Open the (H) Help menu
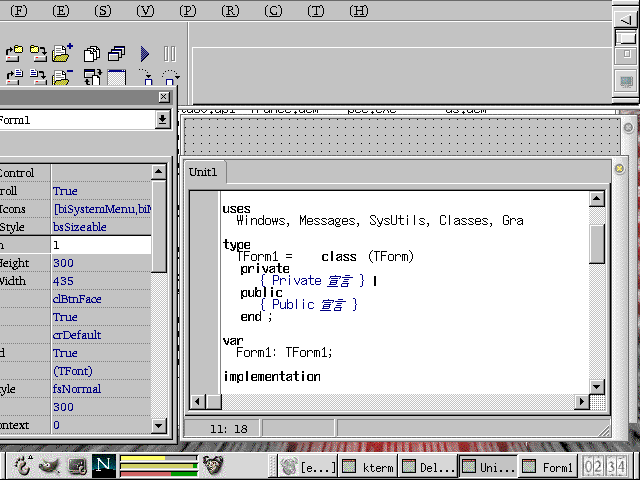This screenshot has height=480, width=640. (x=359, y=10)
